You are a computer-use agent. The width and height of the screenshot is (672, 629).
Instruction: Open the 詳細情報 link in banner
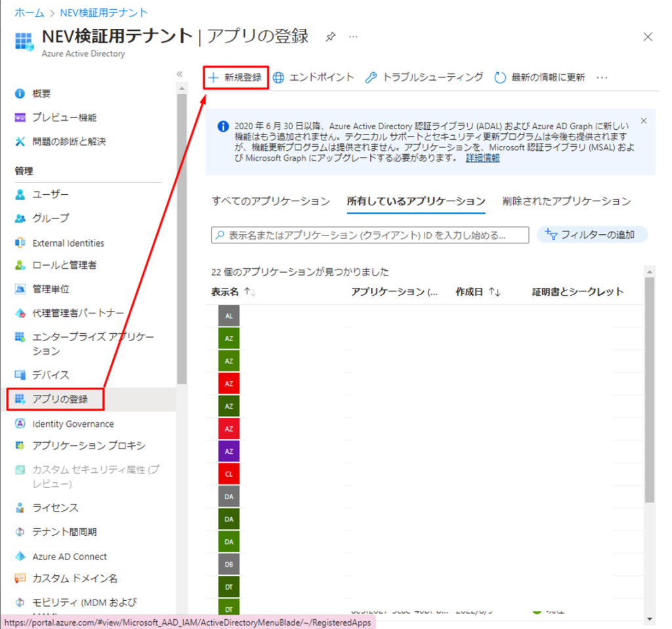[x=482, y=158]
